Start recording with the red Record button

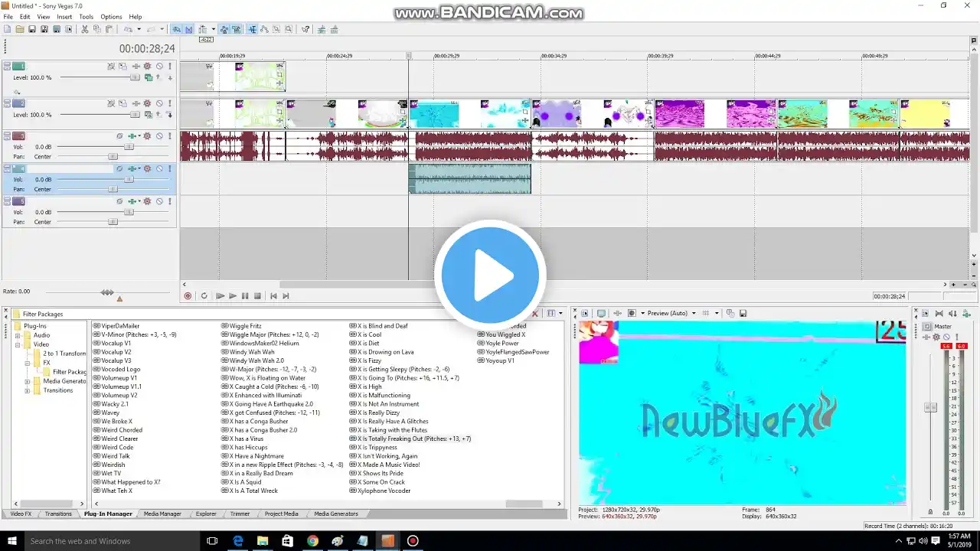click(188, 296)
